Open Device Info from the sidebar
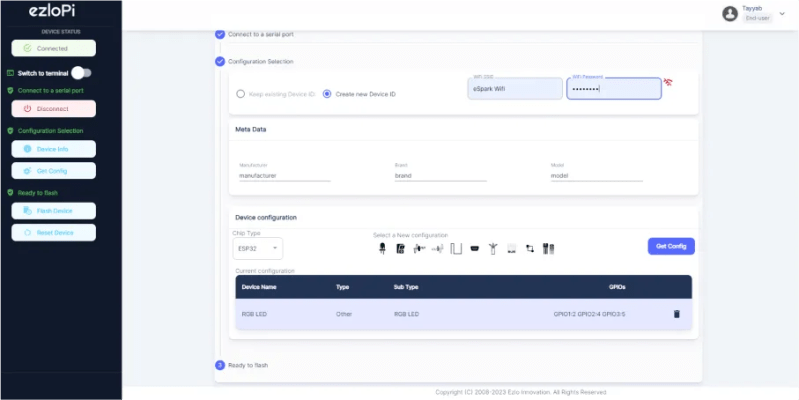Viewport: 799px width, 400px height. pyautogui.click(x=54, y=149)
